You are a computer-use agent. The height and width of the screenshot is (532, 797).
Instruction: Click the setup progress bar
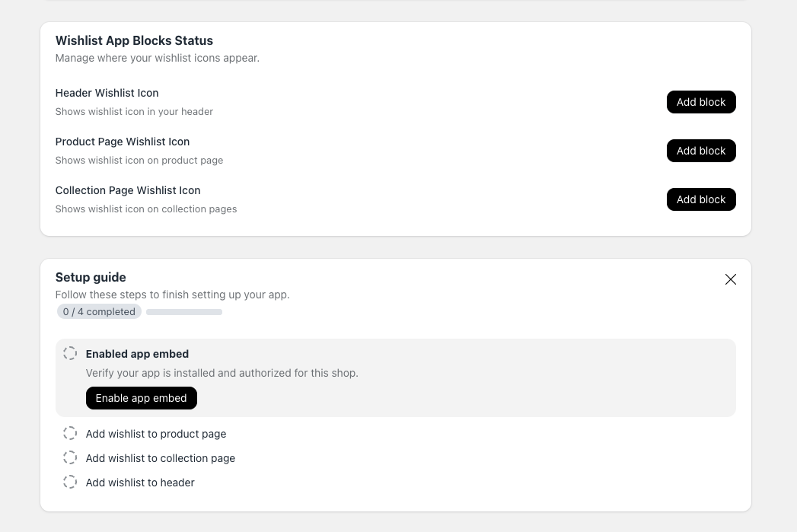click(184, 312)
